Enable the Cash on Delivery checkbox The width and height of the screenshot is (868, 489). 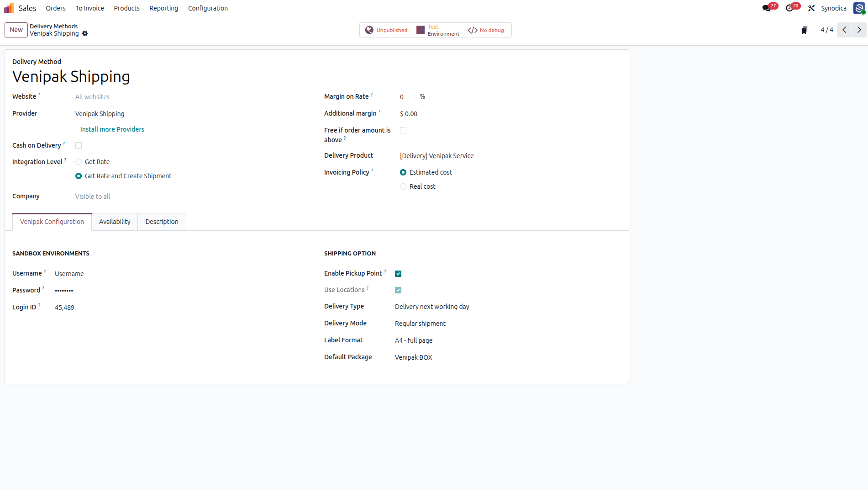click(79, 145)
